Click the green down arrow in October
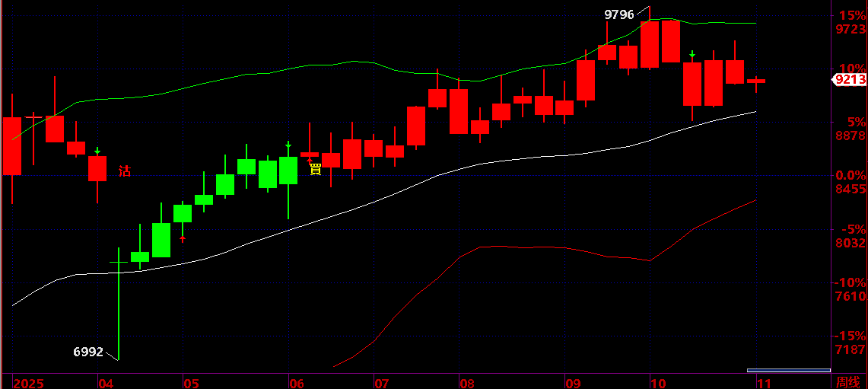Screen dimensions: 868x389 coord(692,54)
